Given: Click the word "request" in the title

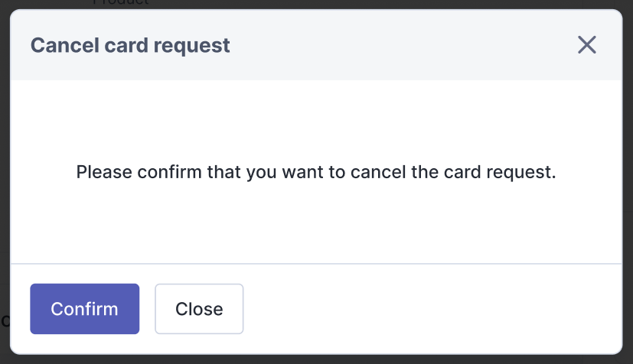Looking at the screenshot, I should (x=196, y=45).
